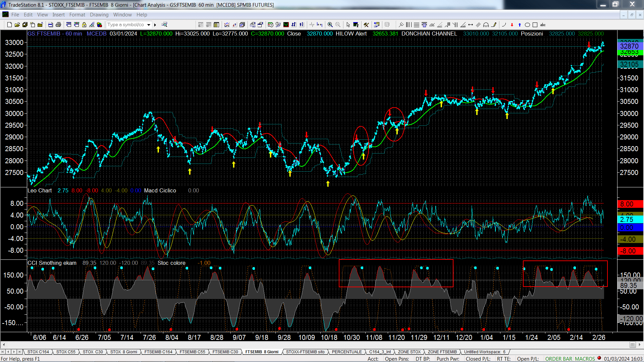Select the pointer arrow tool

tap(348, 24)
